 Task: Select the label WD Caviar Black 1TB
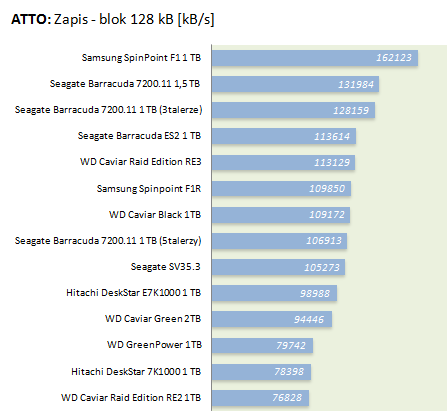pos(155,215)
